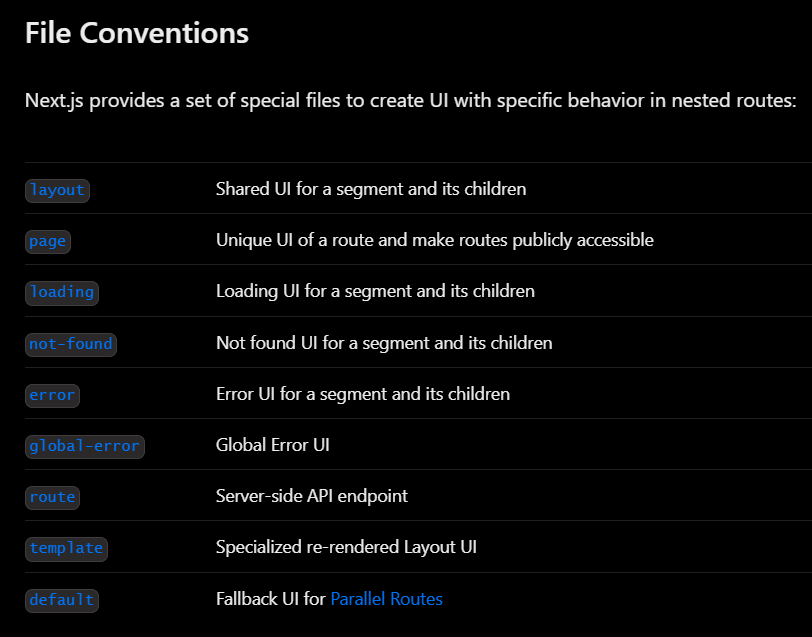Open the route file convention link
Image resolution: width=812 pixels, height=637 pixels.
click(x=52, y=497)
